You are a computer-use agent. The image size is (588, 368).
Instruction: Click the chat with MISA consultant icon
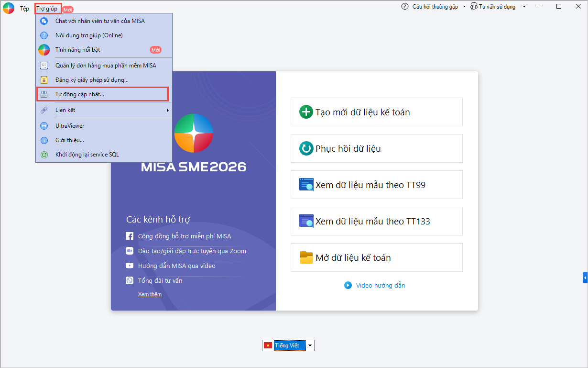(44, 21)
